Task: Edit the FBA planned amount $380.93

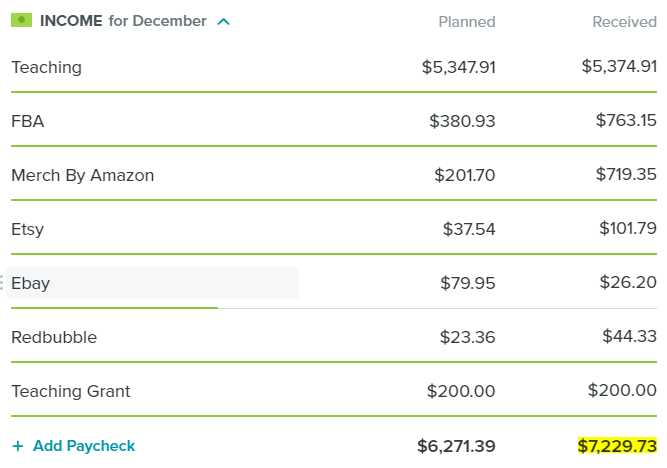Action: pos(462,121)
